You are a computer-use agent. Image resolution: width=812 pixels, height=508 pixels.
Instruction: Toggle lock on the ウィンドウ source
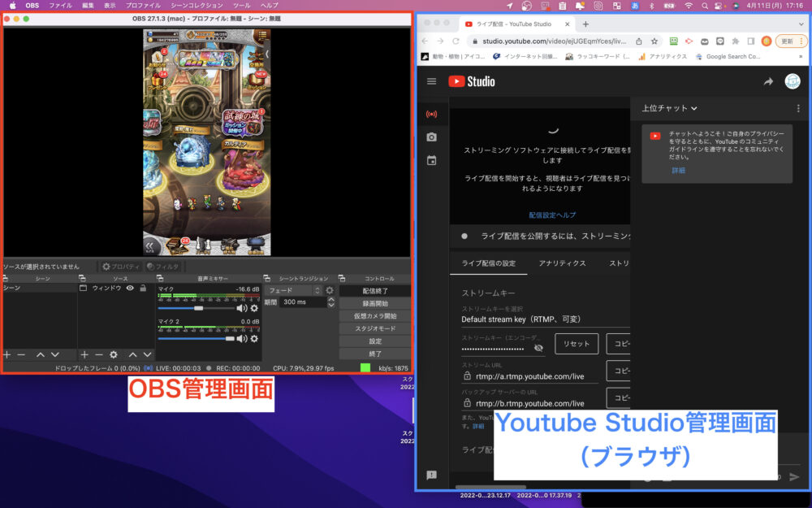click(x=143, y=288)
